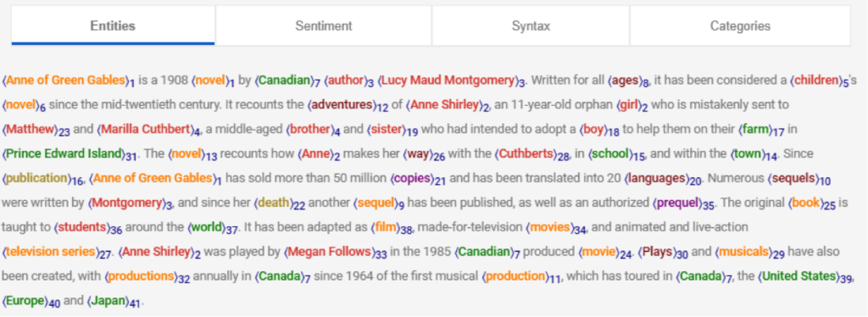
Task: Switch to the Sentiment tab
Action: [323, 26]
